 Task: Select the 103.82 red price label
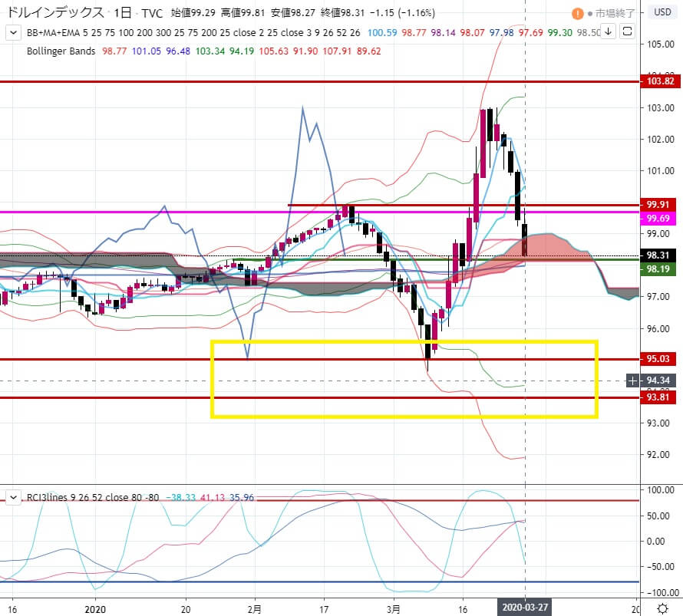pyautogui.click(x=660, y=81)
